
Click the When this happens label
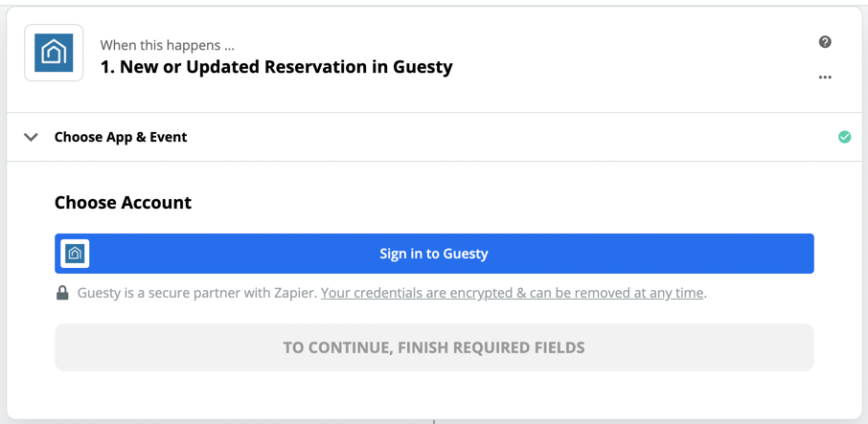167,45
